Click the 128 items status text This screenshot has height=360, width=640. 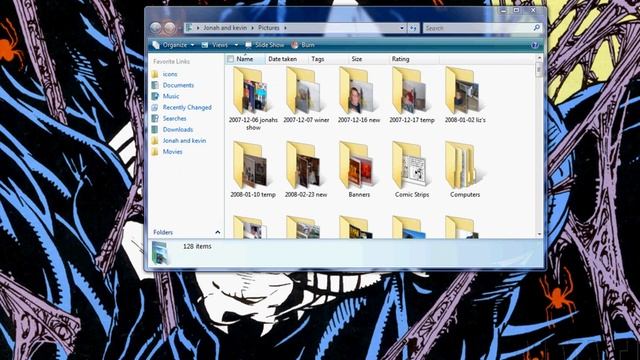(x=197, y=247)
